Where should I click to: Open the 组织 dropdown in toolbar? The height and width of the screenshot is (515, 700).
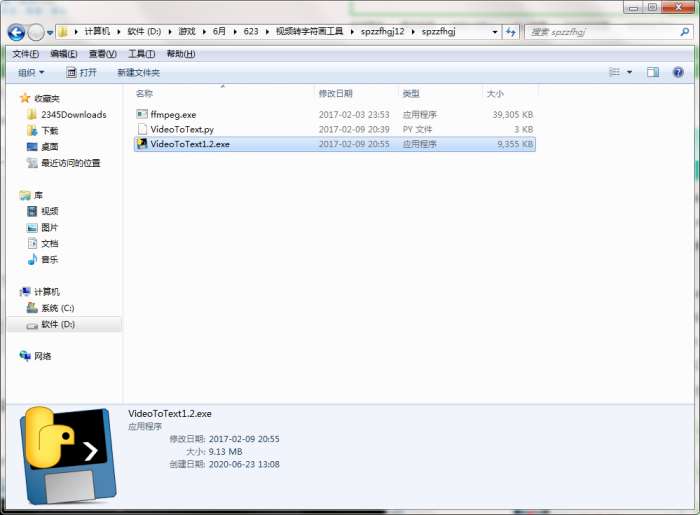(31, 72)
